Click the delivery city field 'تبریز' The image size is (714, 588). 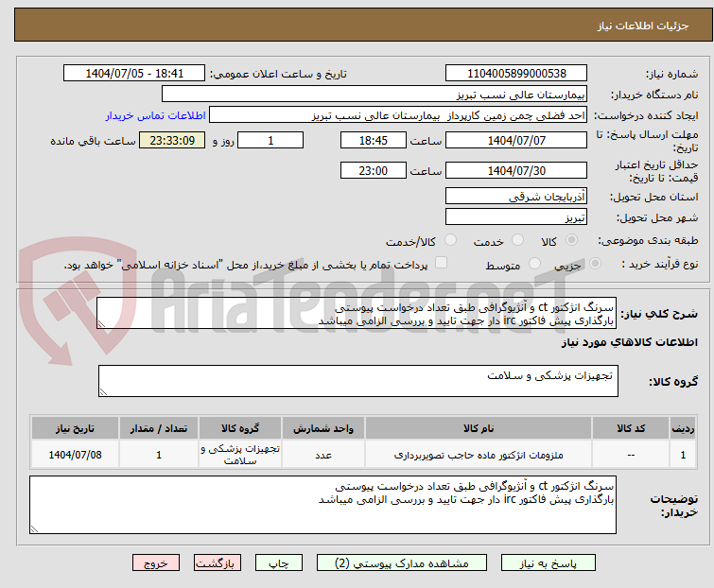pyautogui.click(x=516, y=217)
